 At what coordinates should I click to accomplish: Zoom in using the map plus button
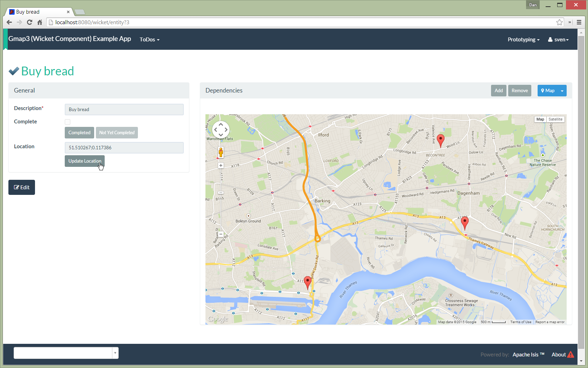pyautogui.click(x=221, y=165)
